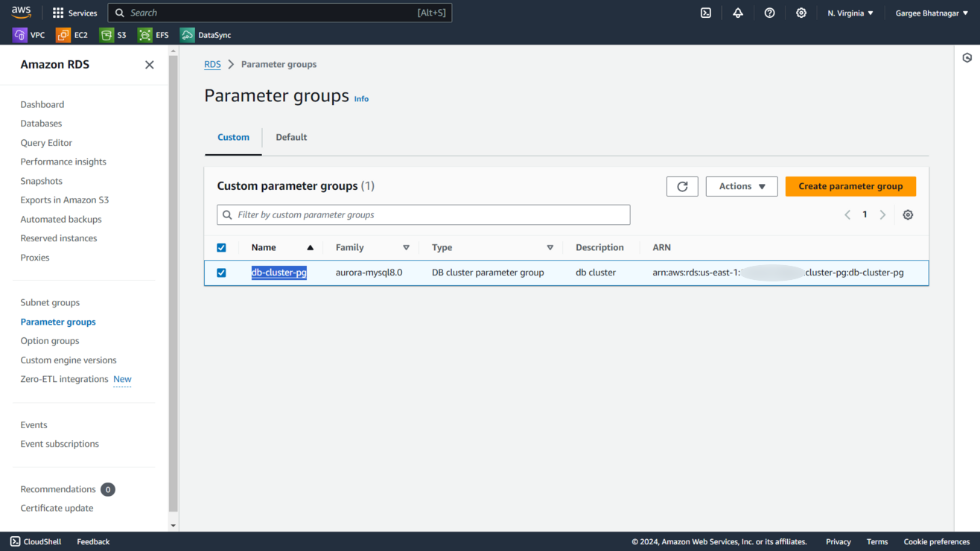Focus the AWS top search box
The image size is (980, 551).
click(280, 13)
